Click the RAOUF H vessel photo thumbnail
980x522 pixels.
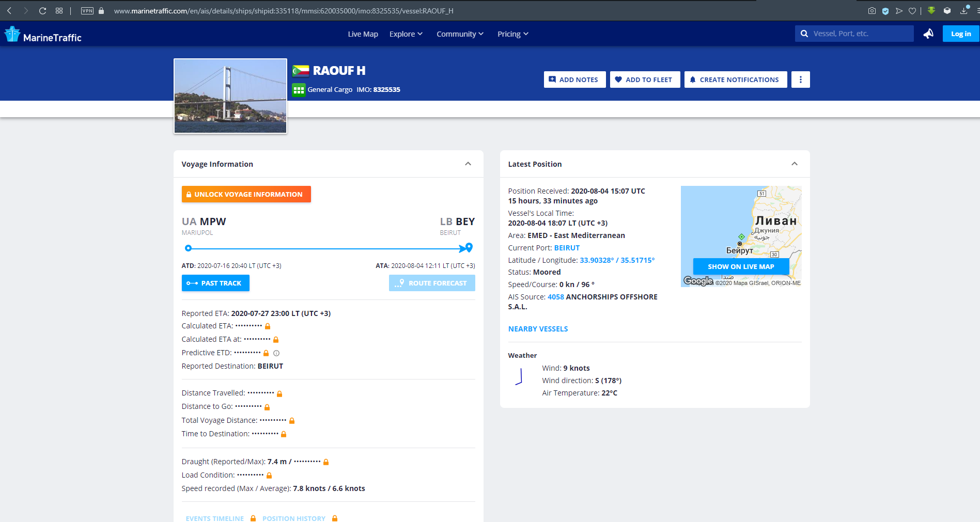230,96
